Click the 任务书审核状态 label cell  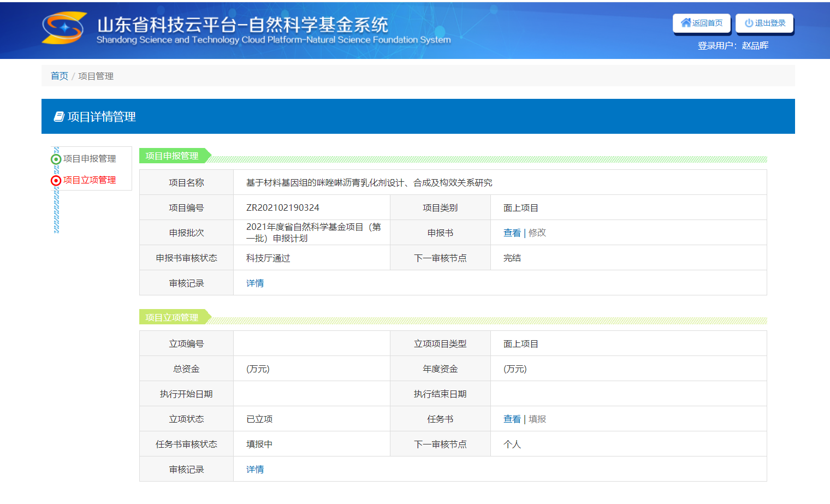click(x=187, y=444)
